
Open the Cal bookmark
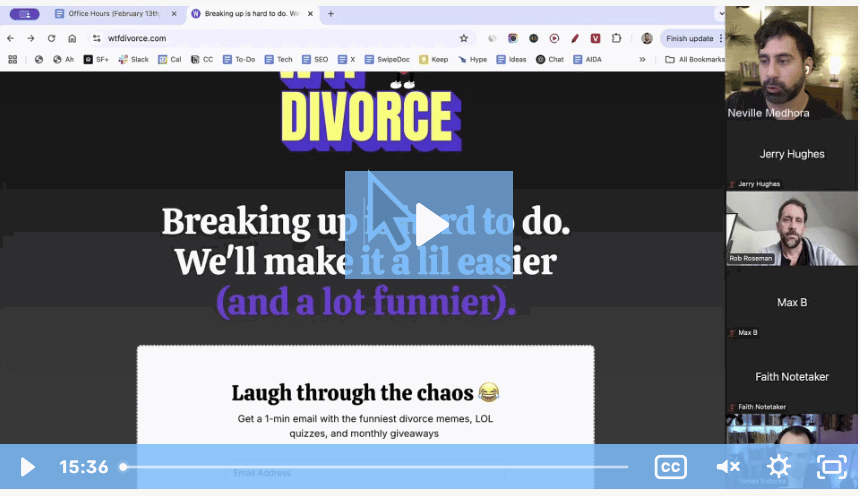coord(169,59)
